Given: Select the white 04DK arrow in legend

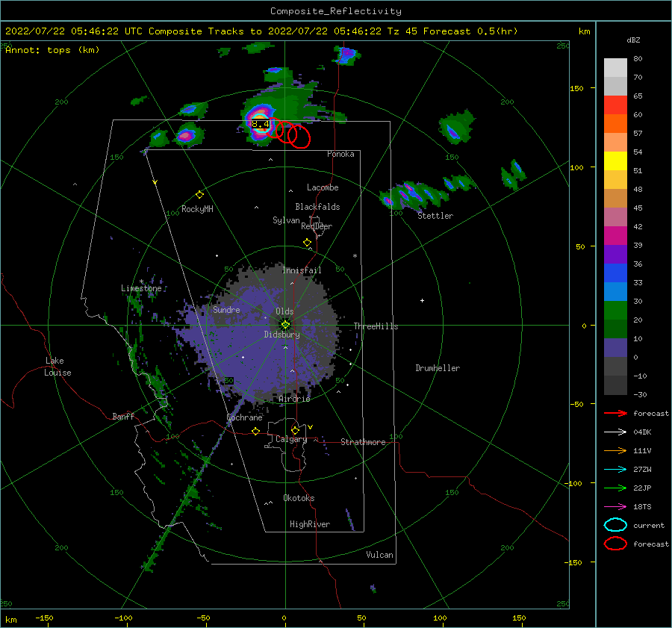Looking at the screenshot, I should 615,432.
